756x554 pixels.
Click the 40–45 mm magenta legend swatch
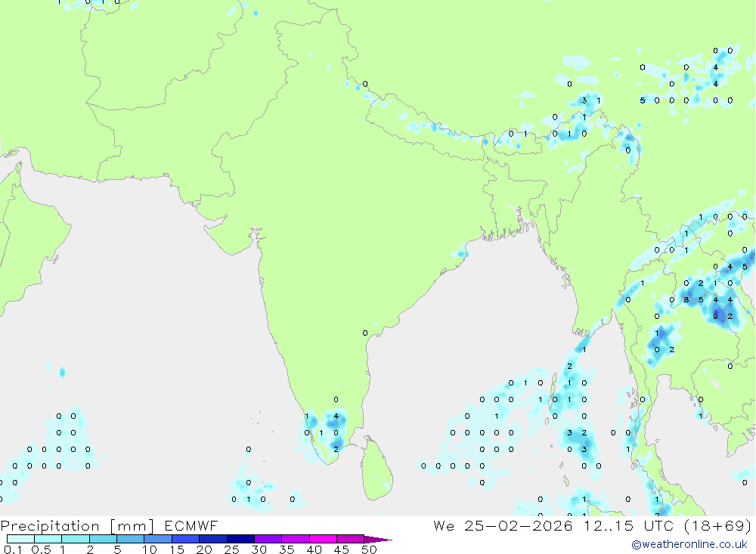coord(323,539)
